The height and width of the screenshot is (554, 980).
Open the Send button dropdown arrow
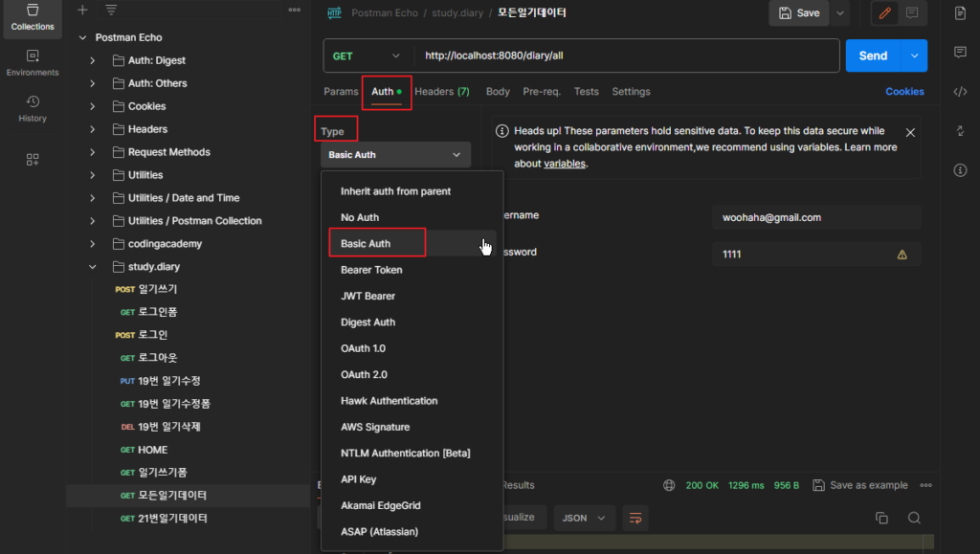point(914,55)
